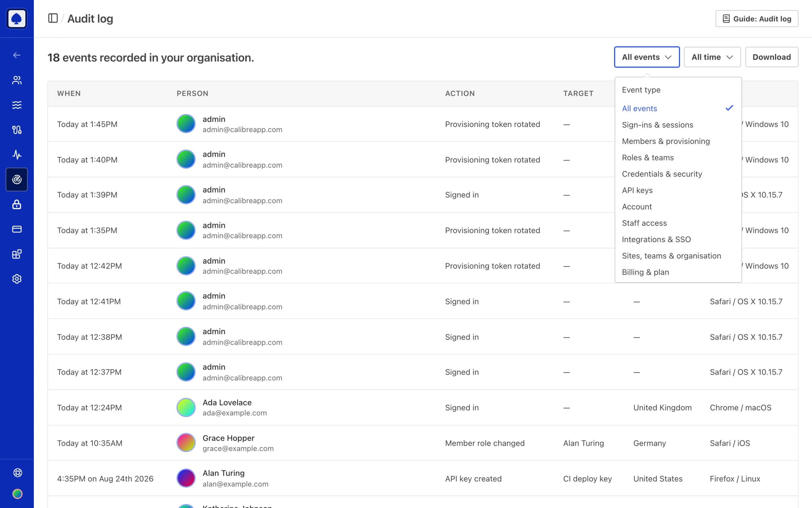812x508 pixels.
Task: Click 'Audit log' page title
Action: pos(90,19)
